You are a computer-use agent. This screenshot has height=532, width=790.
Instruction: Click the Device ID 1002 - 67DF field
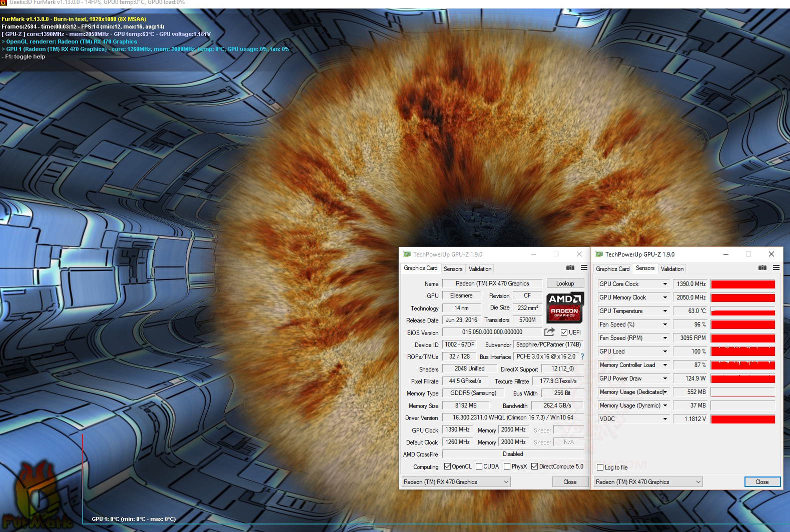coord(459,344)
